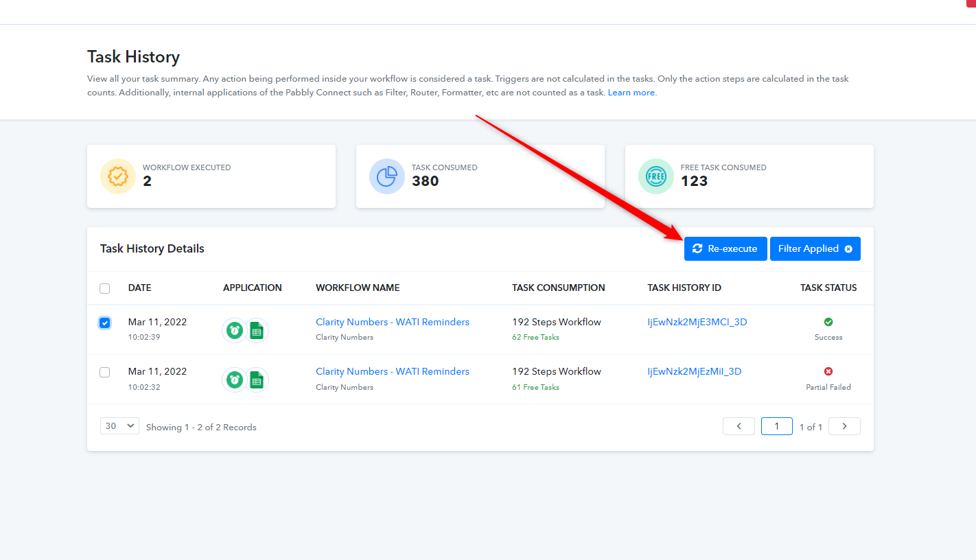Screen dimensions: 976x560
Task: Click the page number field showing 1
Action: pos(777,426)
